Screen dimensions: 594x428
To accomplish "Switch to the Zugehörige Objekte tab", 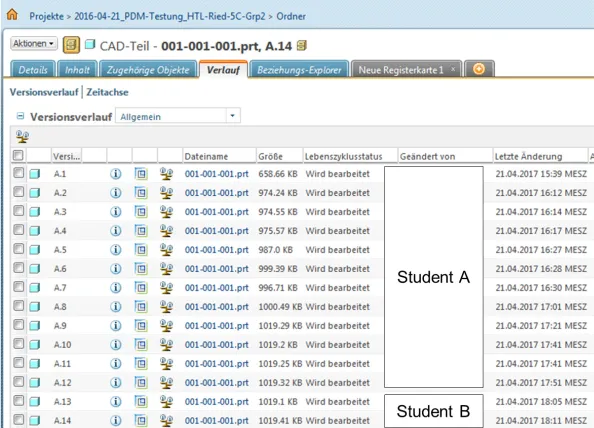I will point(148,70).
